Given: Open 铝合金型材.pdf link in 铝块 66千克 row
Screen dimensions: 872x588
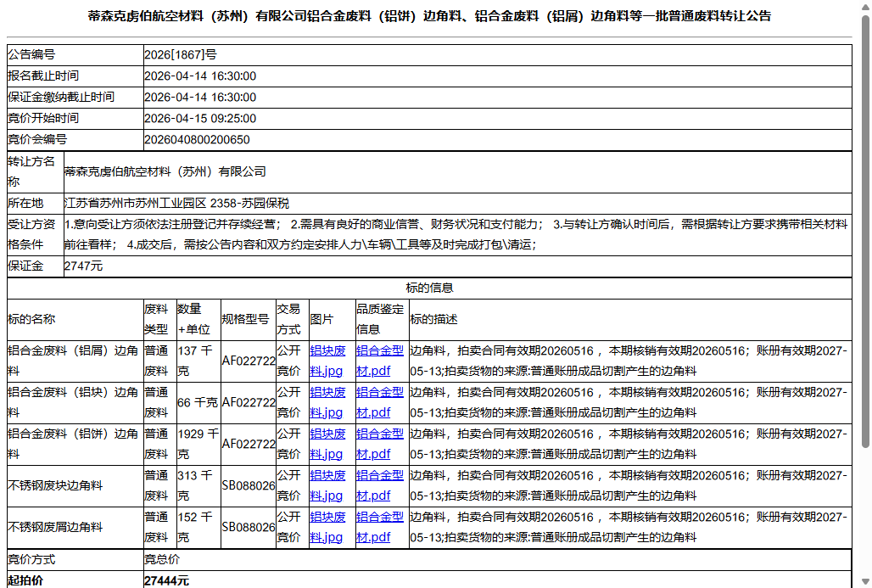Looking at the screenshot, I should tap(380, 403).
